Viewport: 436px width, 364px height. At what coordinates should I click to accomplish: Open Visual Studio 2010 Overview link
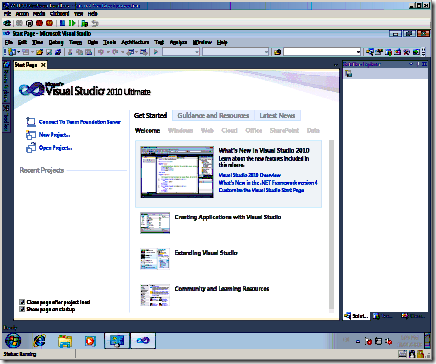pyautogui.click(x=250, y=175)
